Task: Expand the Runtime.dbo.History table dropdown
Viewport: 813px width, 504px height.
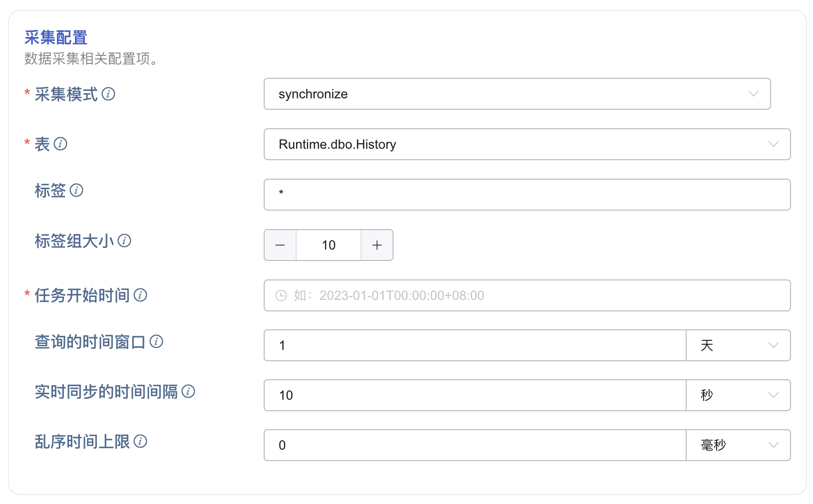Action: click(527, 144)
